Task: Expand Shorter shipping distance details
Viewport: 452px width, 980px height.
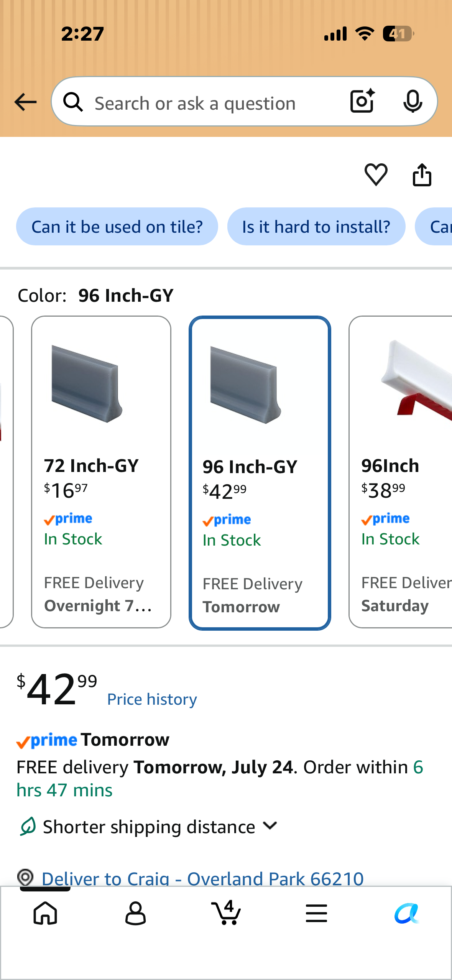Action: pos(148,826)
